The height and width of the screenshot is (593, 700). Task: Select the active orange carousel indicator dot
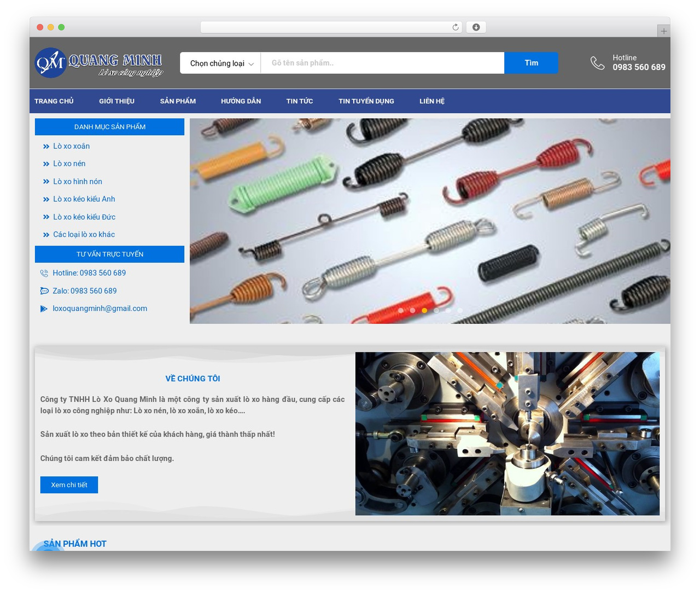pos(424,310)
